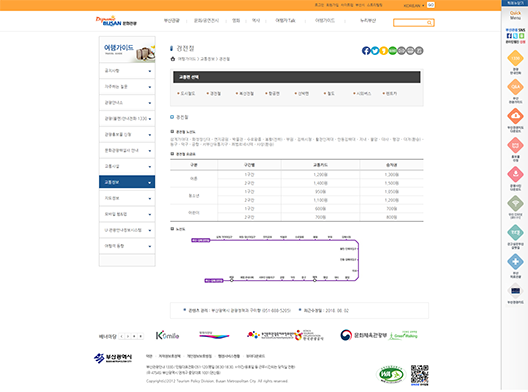Click the blue plus diamond icon in sidebar

click(515, 262)
